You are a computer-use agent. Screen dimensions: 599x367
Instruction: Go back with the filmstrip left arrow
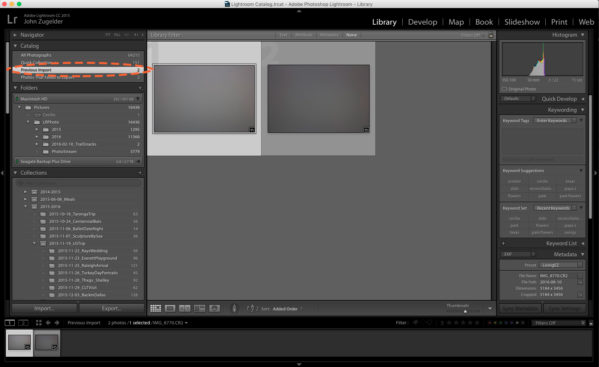(x=48, y=323)
